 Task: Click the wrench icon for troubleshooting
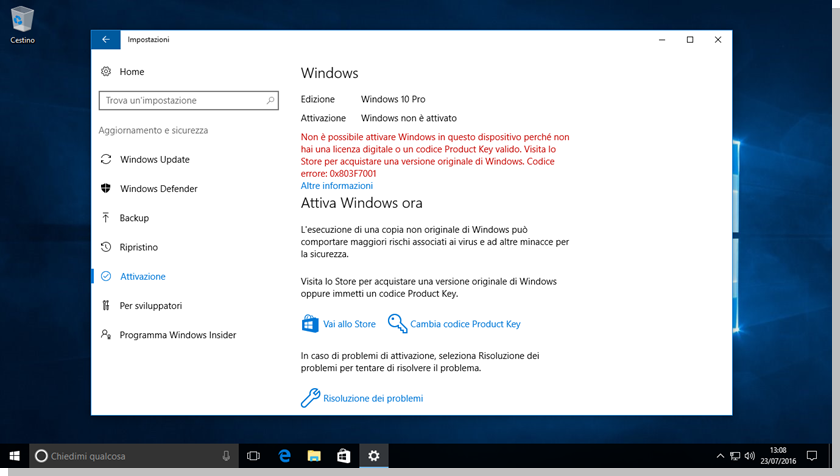[310, 398]
